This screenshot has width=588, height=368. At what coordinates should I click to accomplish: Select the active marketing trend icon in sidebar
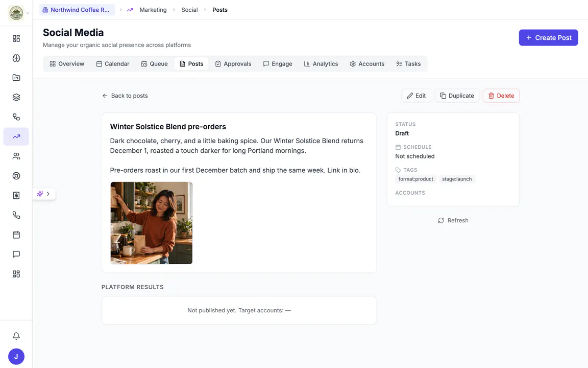point(16,136)
